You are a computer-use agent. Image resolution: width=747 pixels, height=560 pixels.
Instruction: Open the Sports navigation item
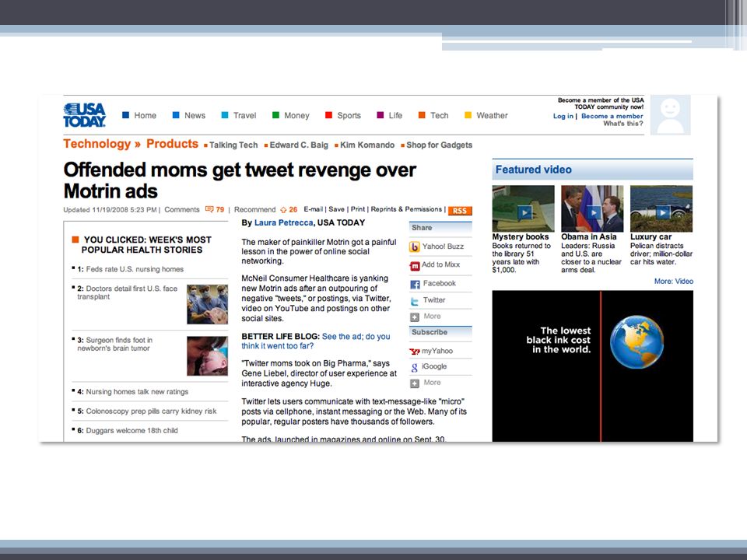(349, 115)
